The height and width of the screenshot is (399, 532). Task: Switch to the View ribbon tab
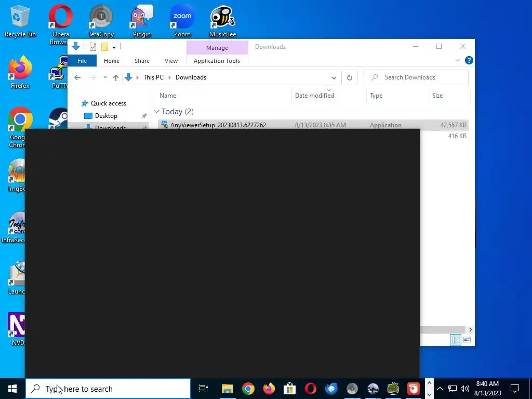click(x=171, y=61)
